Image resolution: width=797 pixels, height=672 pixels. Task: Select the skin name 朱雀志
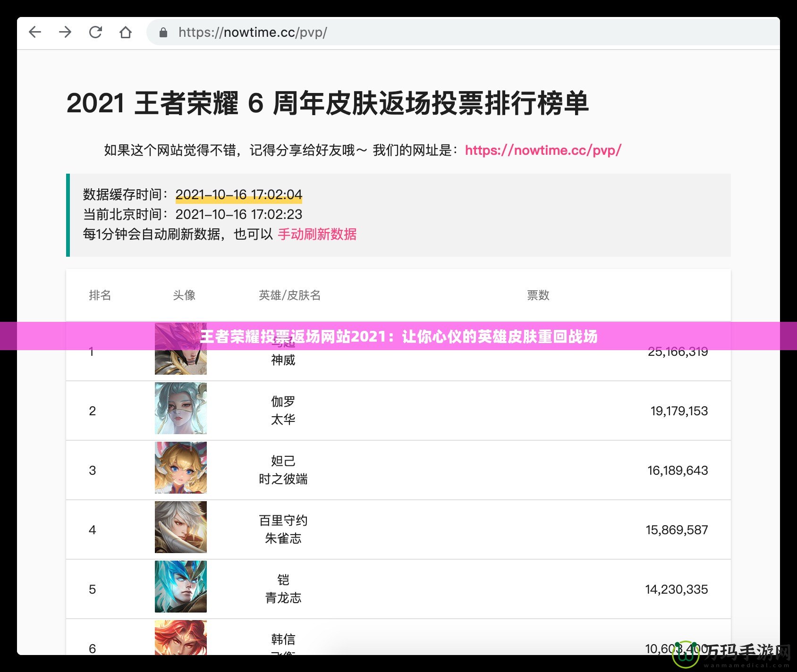[x=283, y=538]
